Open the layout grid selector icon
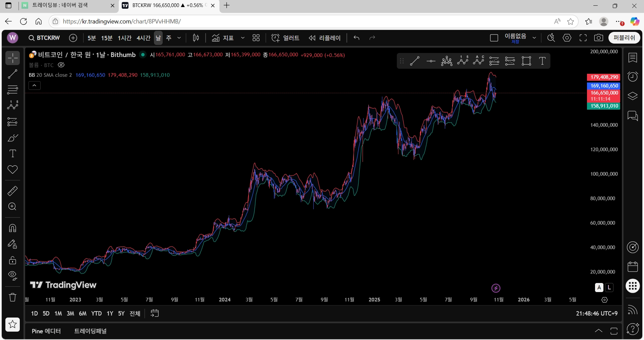644x340 pixels. coord(256,38)
